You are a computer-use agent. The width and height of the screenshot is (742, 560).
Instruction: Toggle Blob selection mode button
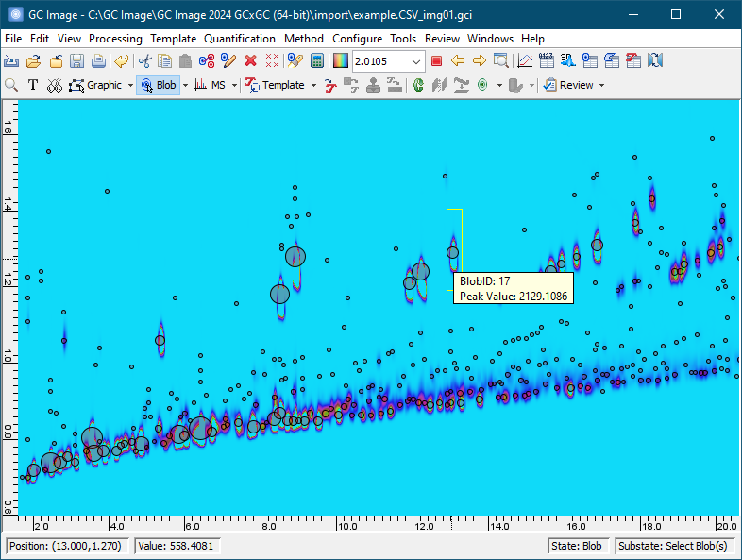pos(158,85)
